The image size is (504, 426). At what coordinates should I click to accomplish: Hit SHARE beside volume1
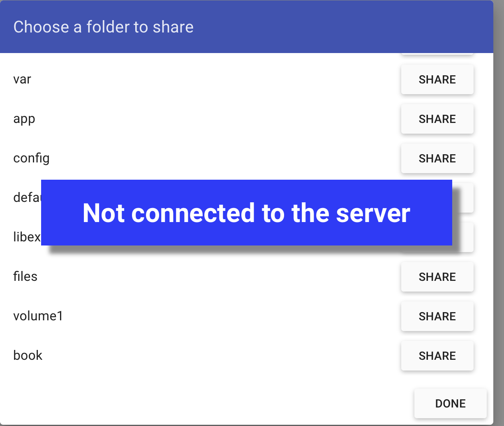(x=437, y=316)
